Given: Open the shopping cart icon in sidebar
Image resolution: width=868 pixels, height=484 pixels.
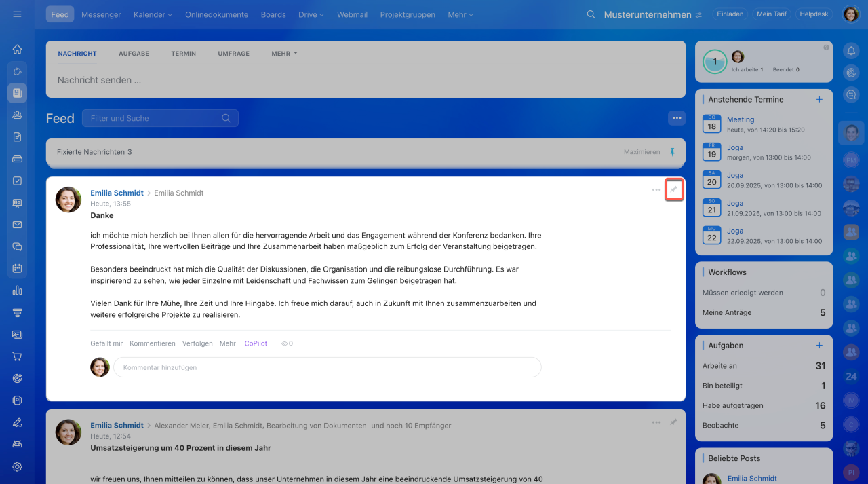Looking at the screenshot, I should tap(17, 356).
